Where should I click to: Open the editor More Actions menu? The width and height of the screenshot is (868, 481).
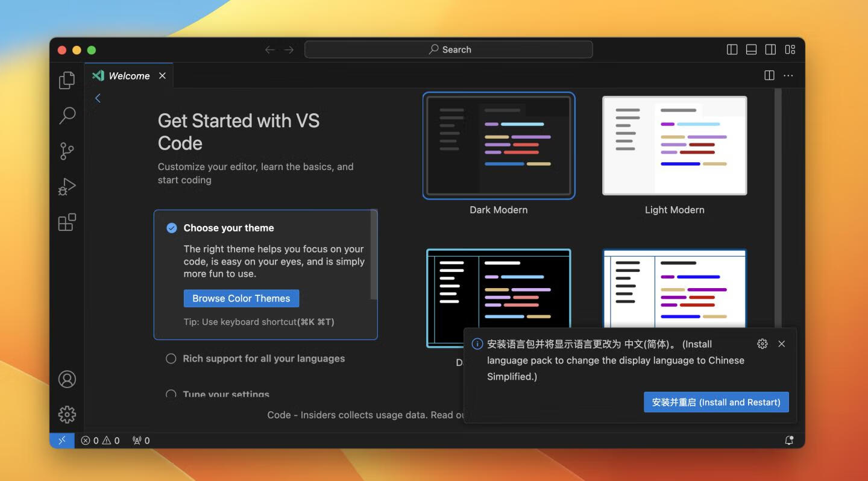tap(788, 75)
